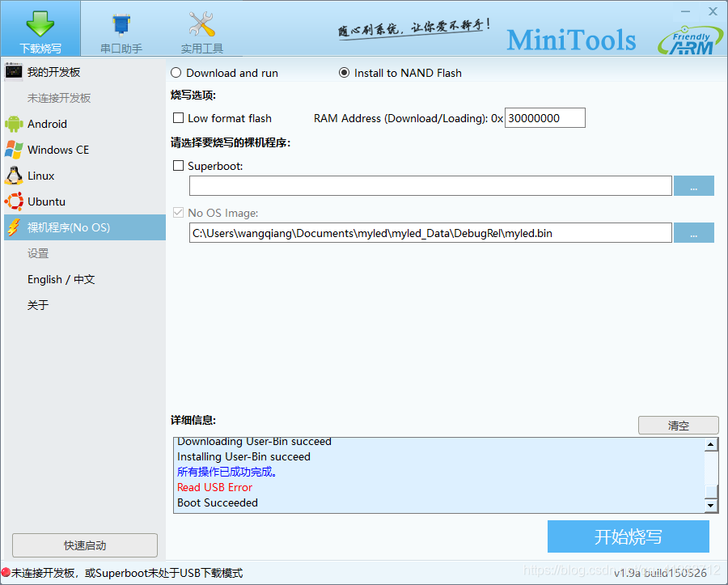Viewport: 728px width, 585px height.
Task: Browse for No OS Image file
Action: (694, 232)
